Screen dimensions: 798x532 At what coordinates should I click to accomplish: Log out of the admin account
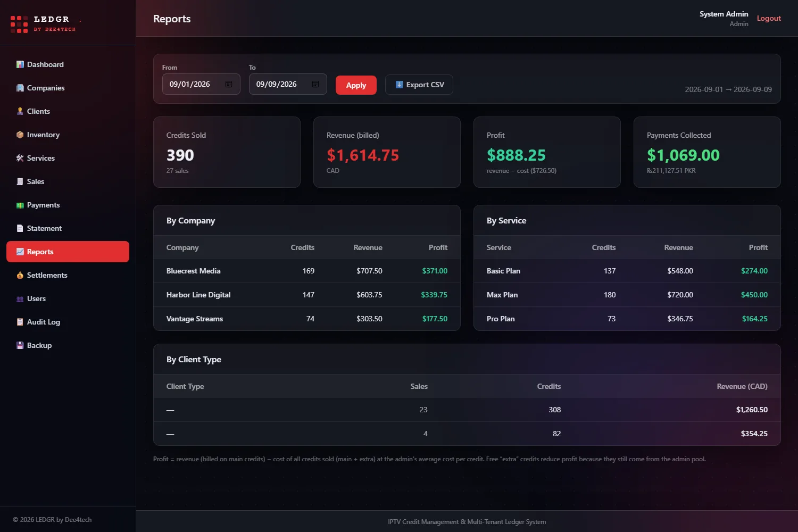point(769,18)
